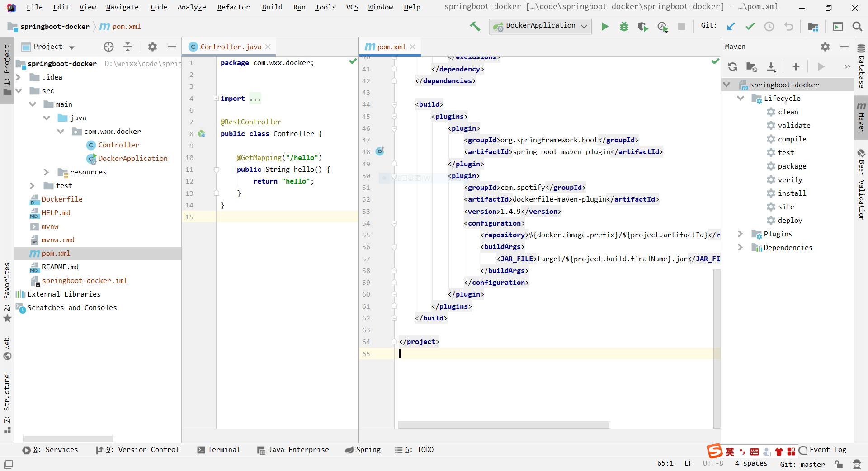Screen dimensions: 868x471
Task: Click the Git Commit checkmark icon
Action: pos(750,27)
